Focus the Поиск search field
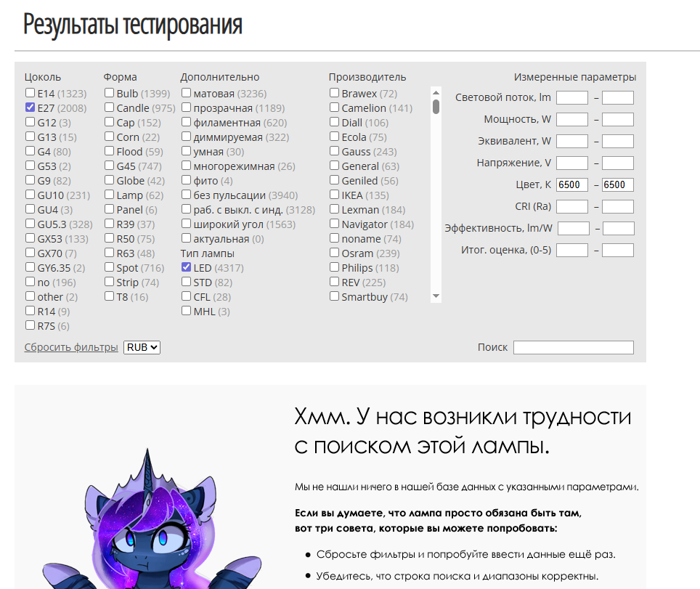This screenshot has width=700, height=589. point(573,347)
